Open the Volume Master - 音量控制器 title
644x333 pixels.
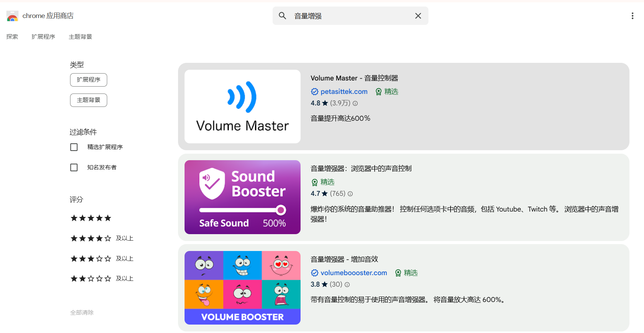coord(354,78)
